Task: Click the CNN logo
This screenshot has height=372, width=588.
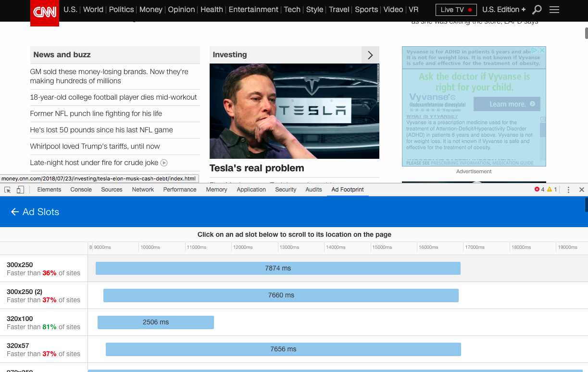Action: point(45,13)
